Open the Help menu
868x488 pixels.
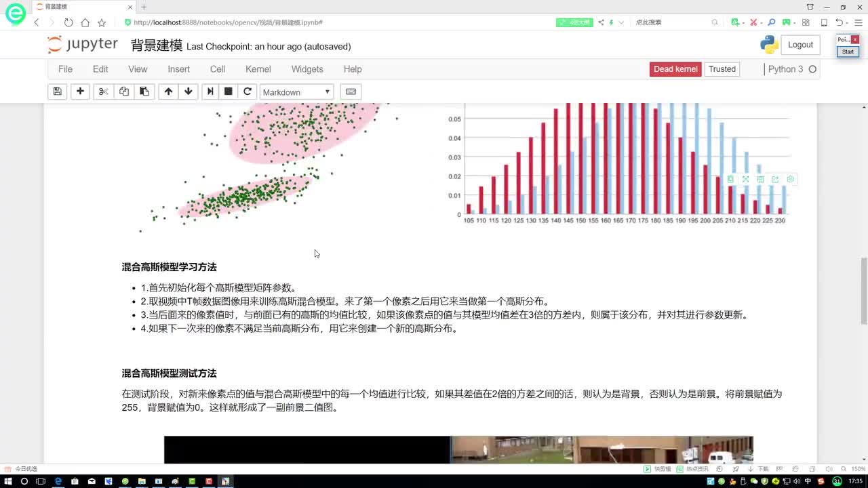[353, 69]
